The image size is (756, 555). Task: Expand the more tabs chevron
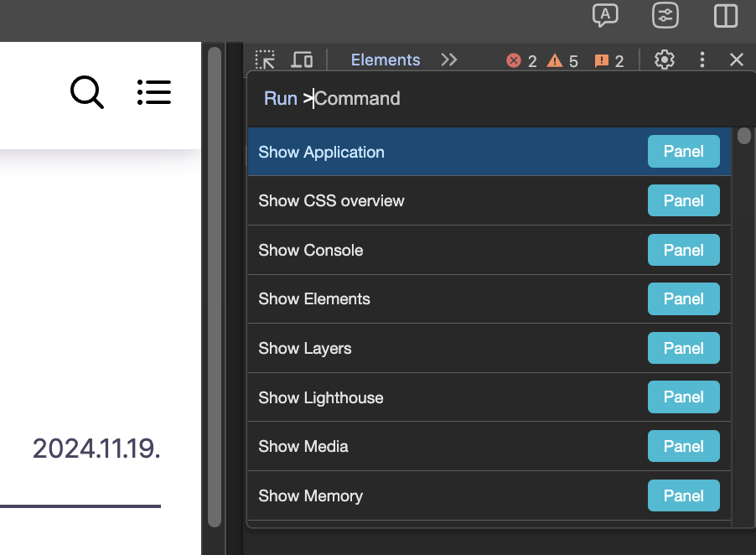449,60
